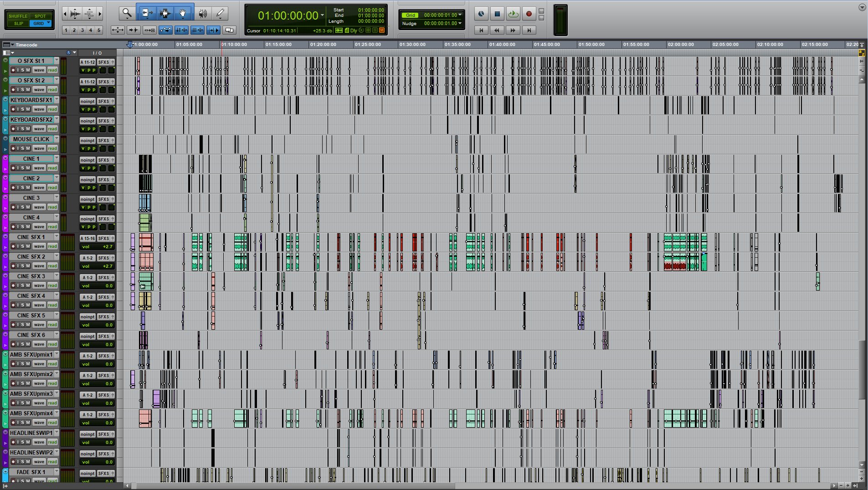Solo the CINE 1 track
Viewport: 868px width, 490px height.
click(23, 168)
